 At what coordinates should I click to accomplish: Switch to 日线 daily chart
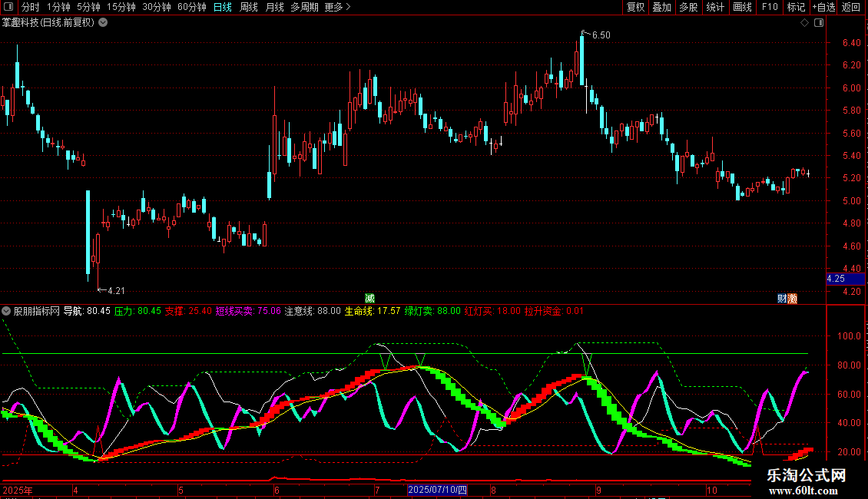click(223, 7)
